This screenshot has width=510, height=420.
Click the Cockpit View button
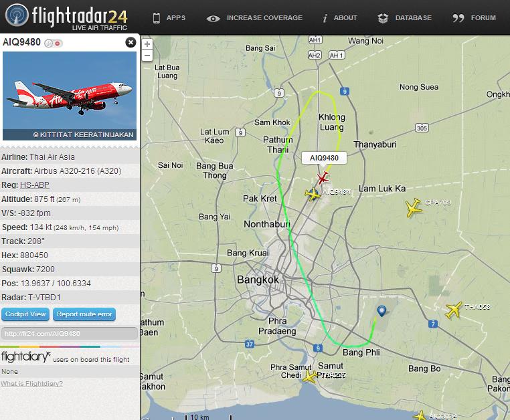pyautogui.click(x=25, y=314)
